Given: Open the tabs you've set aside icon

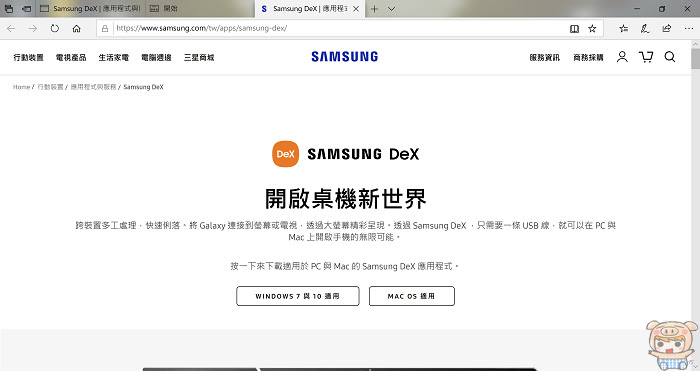Looking at the screenshot, I should click(9, 8).
